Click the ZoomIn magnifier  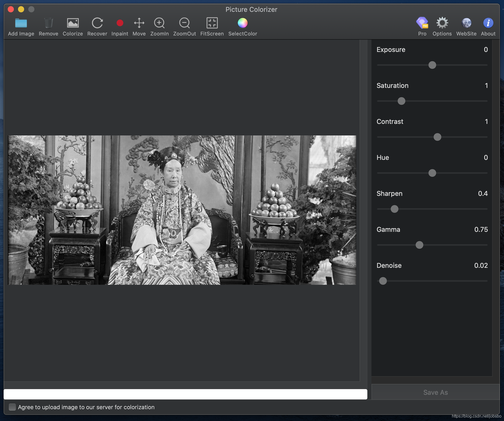click(x=159, y=23)
